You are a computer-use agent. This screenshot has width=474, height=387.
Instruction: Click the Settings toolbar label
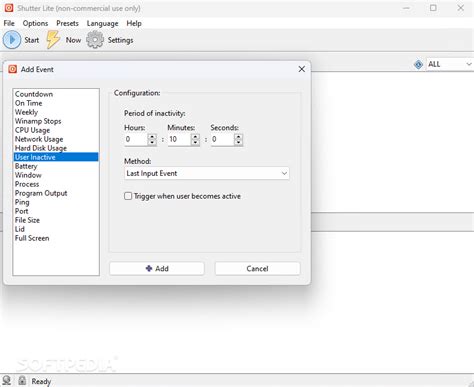tap(120, 40)
